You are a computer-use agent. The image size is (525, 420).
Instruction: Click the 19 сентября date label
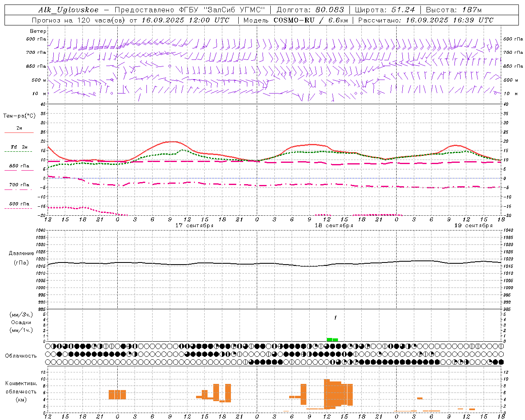(473, 226)
